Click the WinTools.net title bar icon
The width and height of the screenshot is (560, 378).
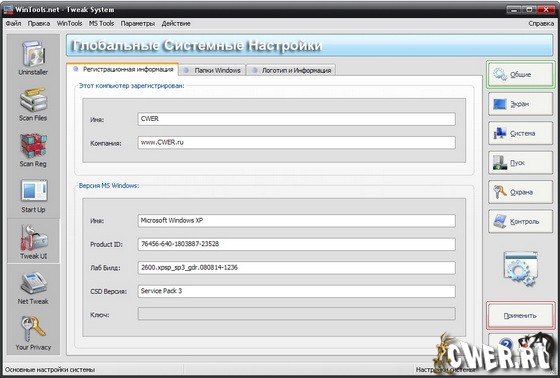(x=8, y=9)
